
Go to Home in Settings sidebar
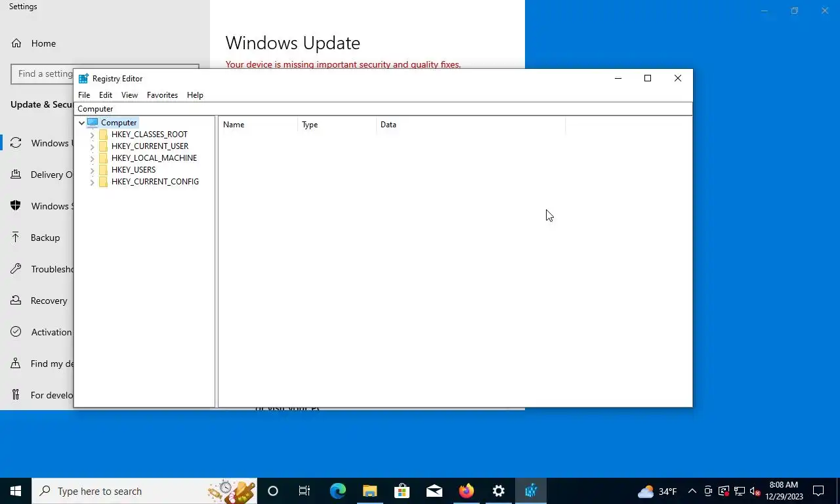coord(43,43)
